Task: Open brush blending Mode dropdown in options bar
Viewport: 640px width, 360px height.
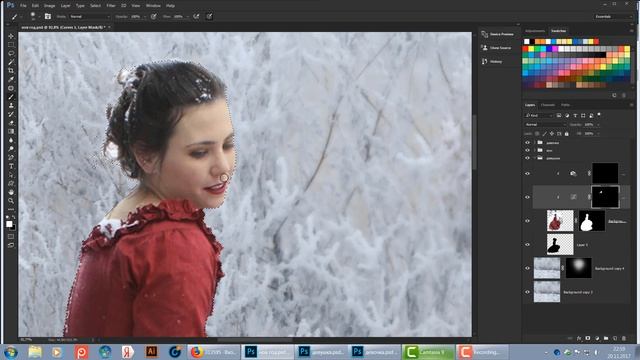Action: (89, 17)
